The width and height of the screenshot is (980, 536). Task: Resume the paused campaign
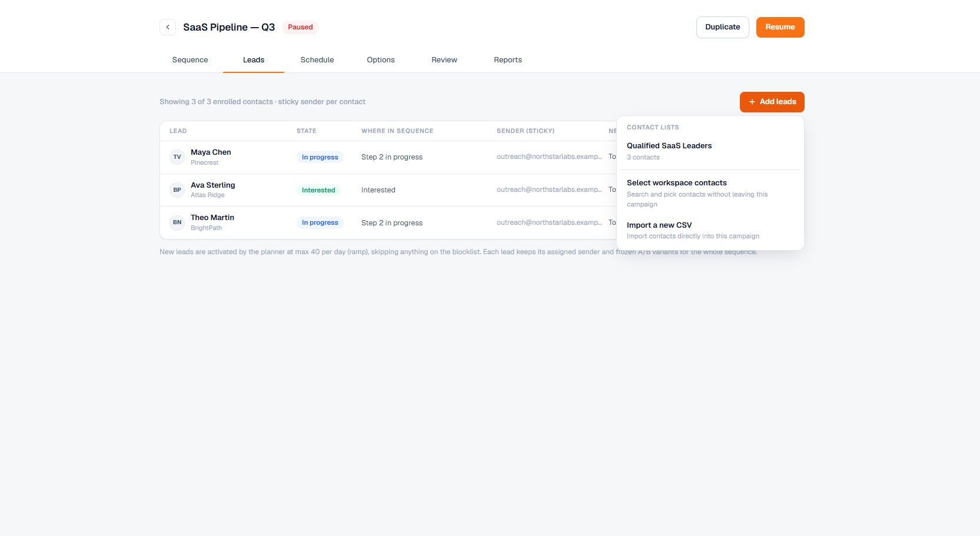pos(780,27)
